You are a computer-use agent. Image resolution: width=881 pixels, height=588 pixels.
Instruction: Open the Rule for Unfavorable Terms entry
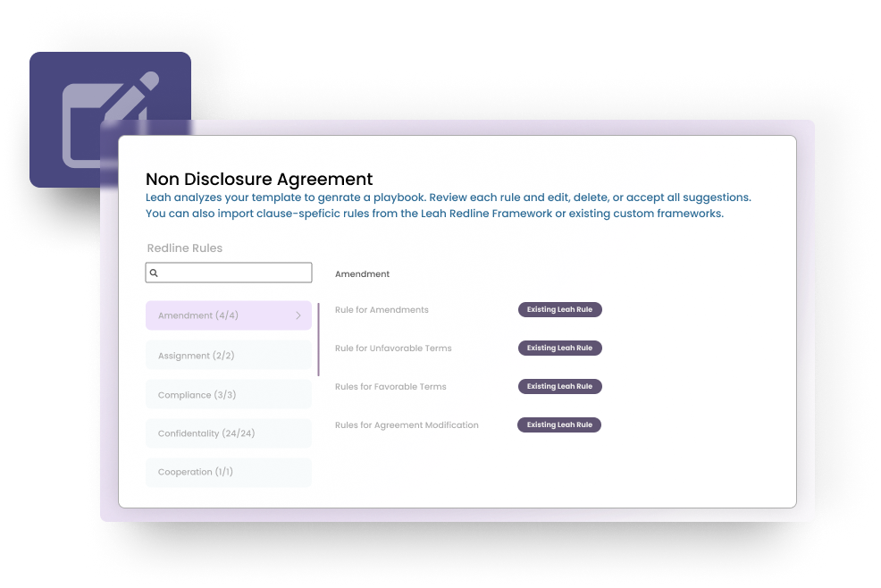click(x=393, y=348)
